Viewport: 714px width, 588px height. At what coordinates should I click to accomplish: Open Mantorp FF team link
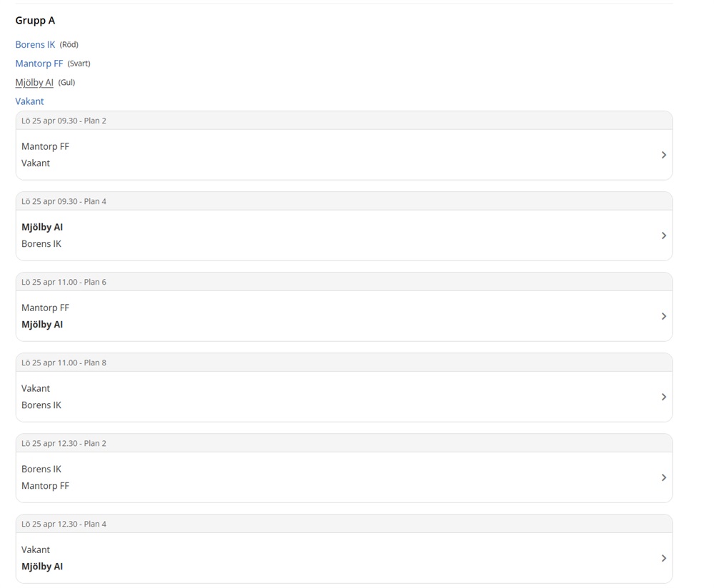click(x=39, y=64)
